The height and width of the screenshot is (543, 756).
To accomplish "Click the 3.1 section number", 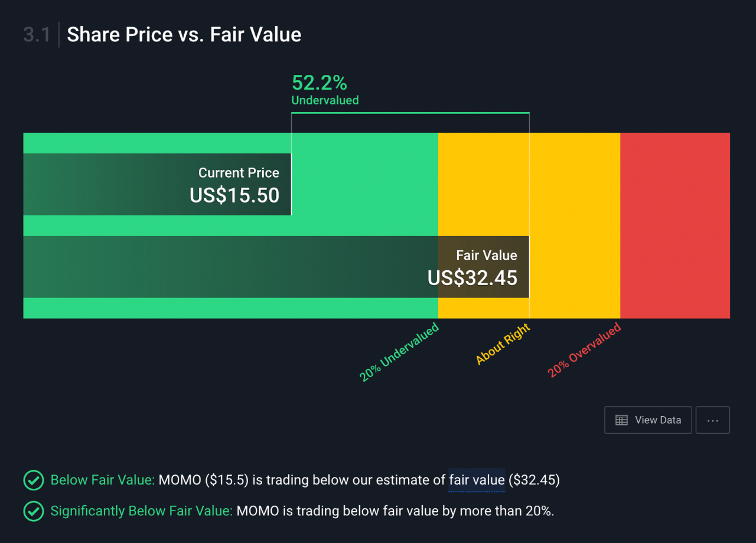I will pyautogui.click(x=37, y=35).
